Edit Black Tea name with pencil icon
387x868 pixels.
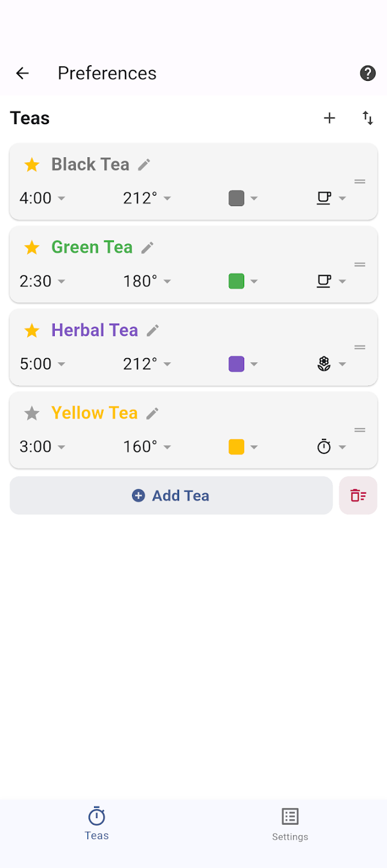point(144,165)
